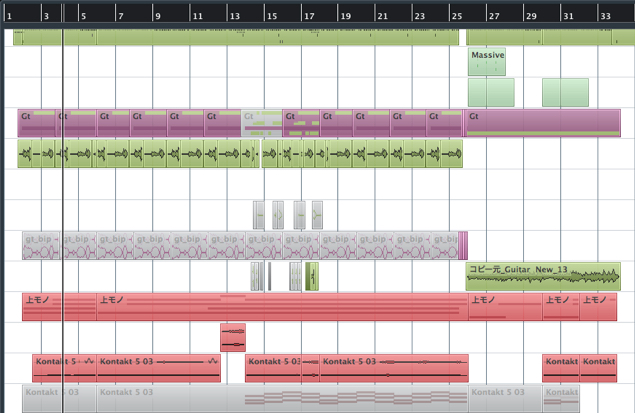The width and height of the screenshot is (635, 413).
Task: Select the playhead cursor line near bar 4
Action: tap(63, 223)
